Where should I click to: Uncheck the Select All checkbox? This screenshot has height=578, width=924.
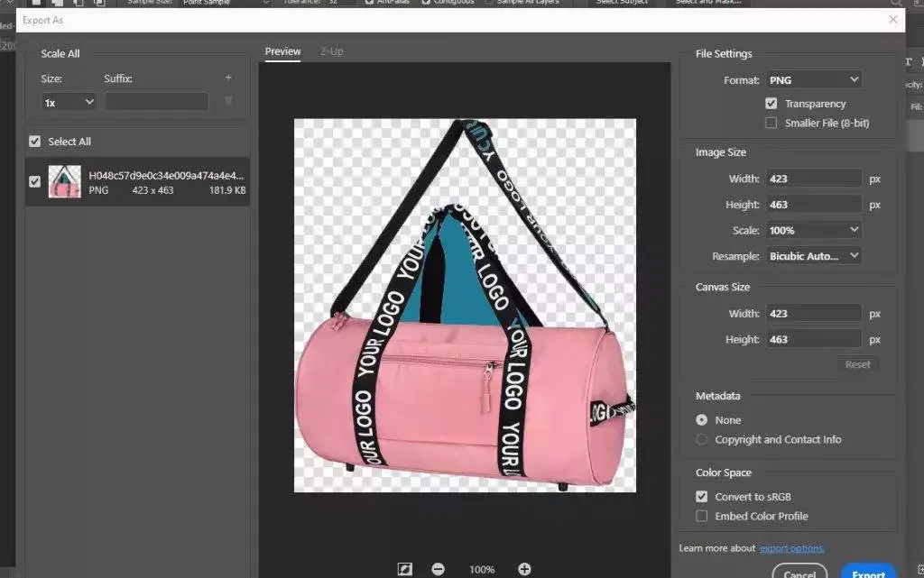tap(34, 141)
